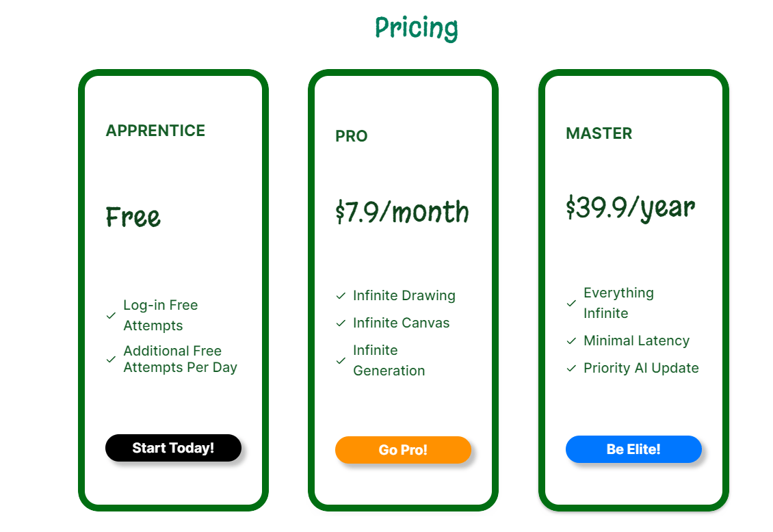Click checkmark next to Infinite Drawing

click(x=341, y=296)
